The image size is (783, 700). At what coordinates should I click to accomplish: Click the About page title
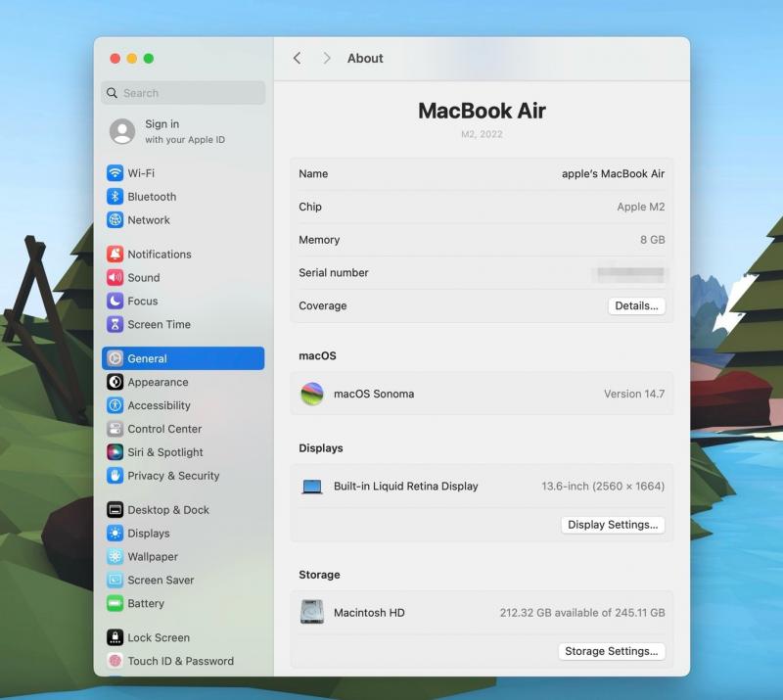pyautogui.click(x=365, y=58)
